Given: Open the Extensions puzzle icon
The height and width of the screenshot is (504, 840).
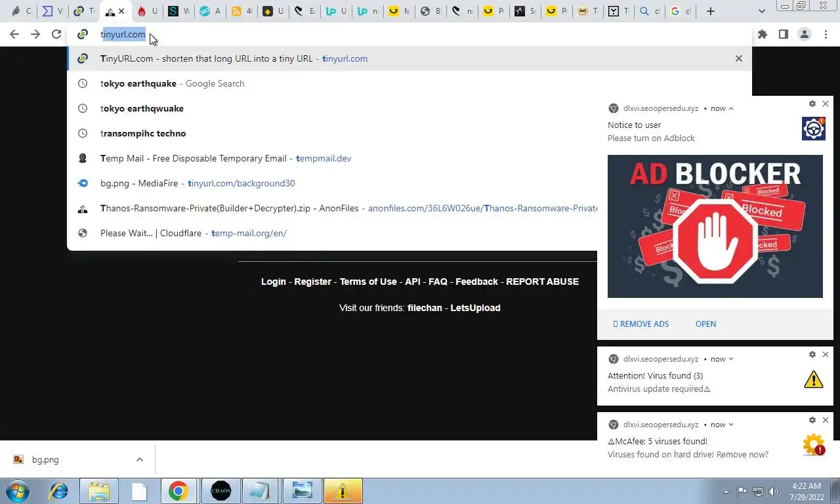Looking at the screenshot, I should (762, 34).
